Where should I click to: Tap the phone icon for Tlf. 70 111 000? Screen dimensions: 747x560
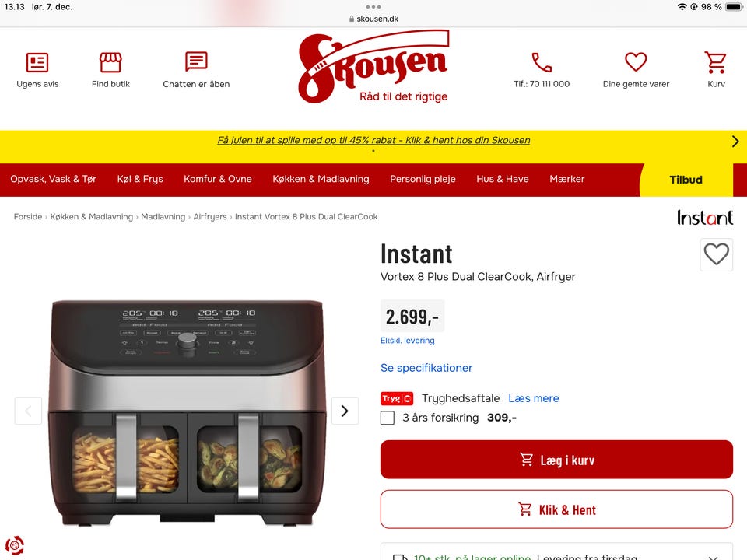point(542,62)
